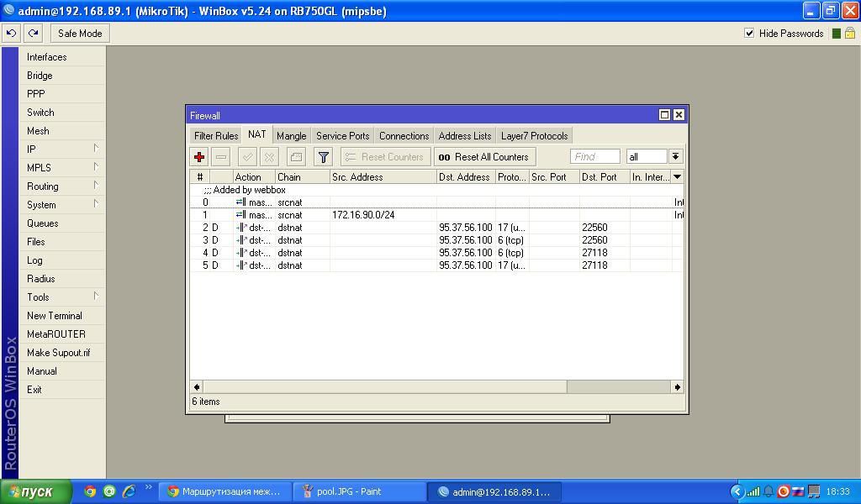Select rule with 172.16.90.0/24 source
861x504 pixels.
click(x=436, y=215)
